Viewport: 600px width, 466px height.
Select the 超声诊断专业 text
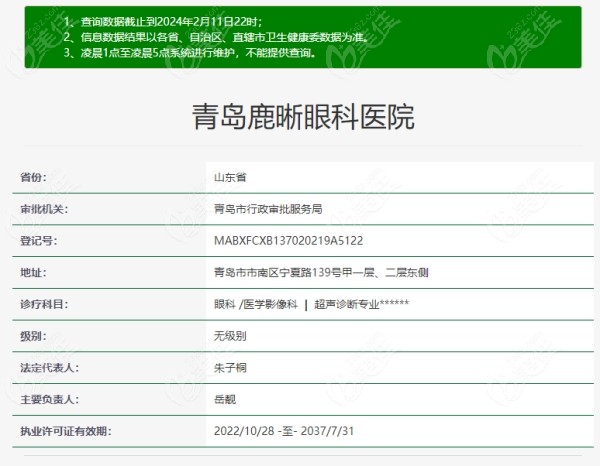347,304
